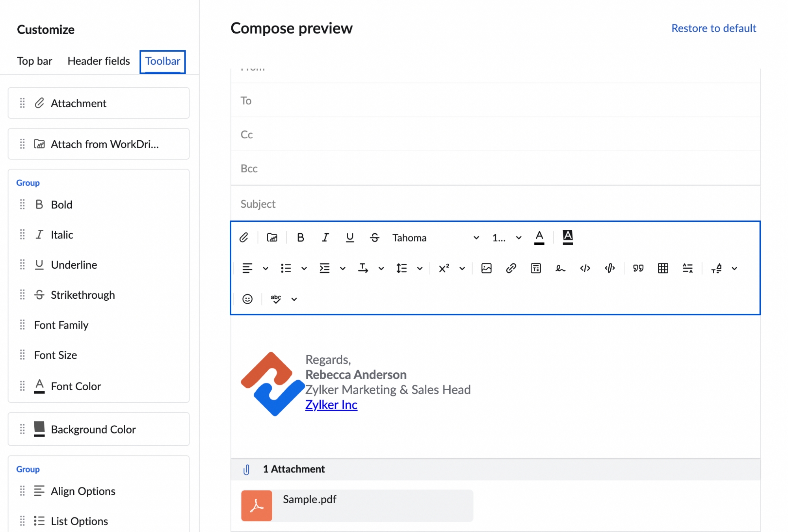
Task: Click the attachment paperclip icon
Action: [243, 237]
